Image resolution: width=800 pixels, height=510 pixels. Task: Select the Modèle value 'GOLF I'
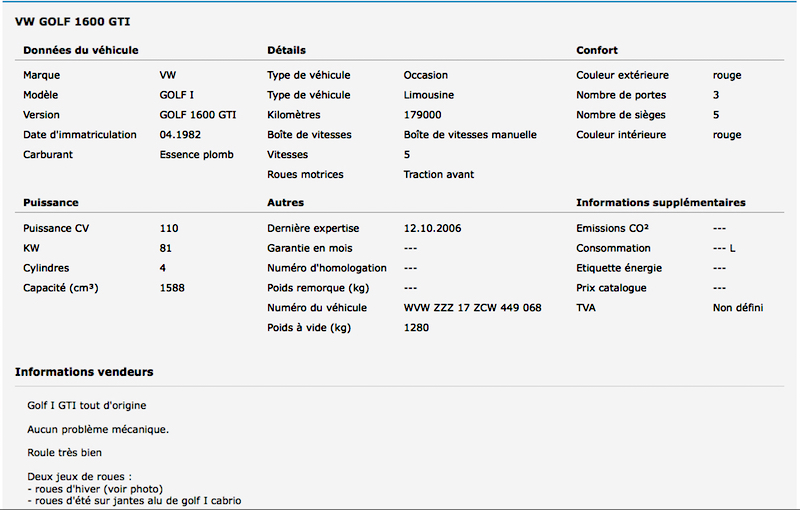coord(177,95)
